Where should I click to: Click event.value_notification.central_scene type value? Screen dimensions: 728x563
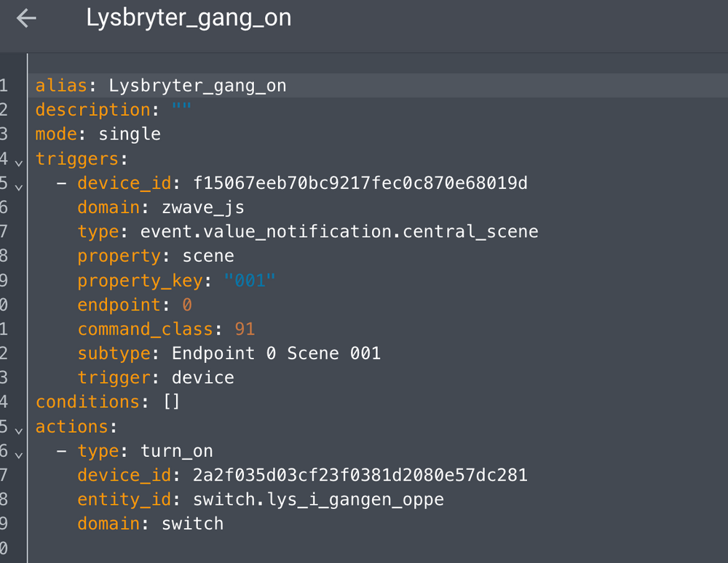pos(339,231)
